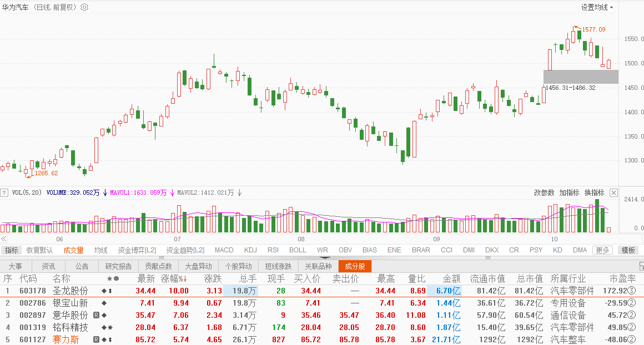This screenshot has height=345, width=644.
Task: Open the 个股异动 tab
Action: coord(238,267)
